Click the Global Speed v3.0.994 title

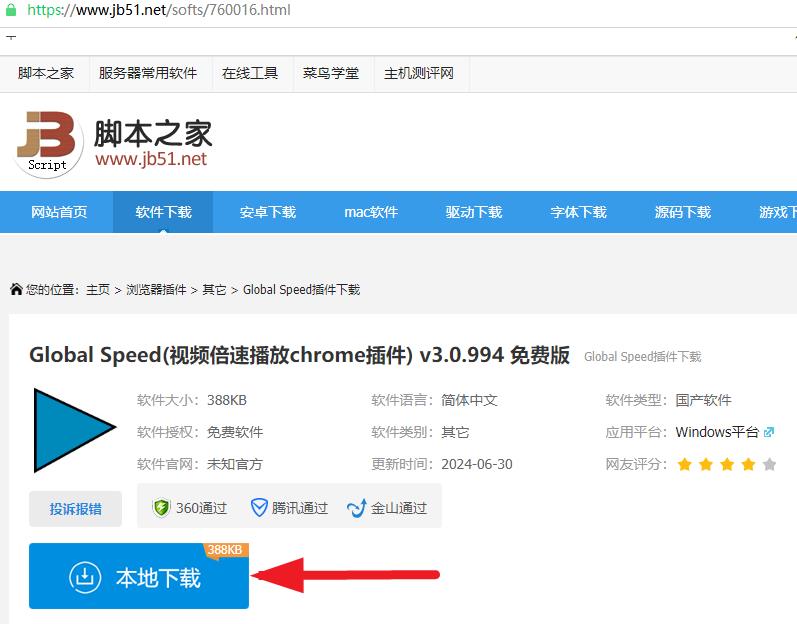pos(299,355)
